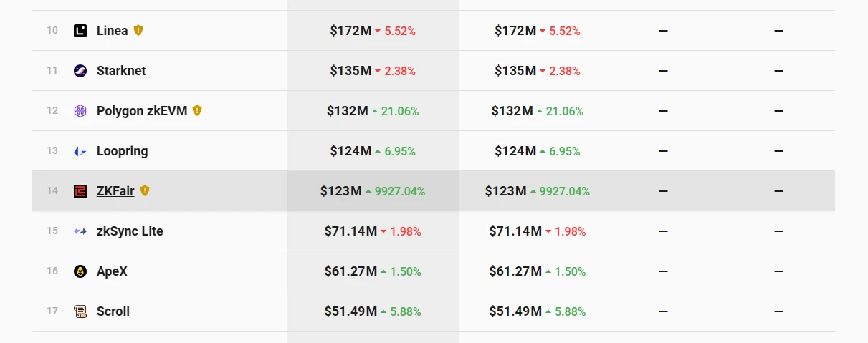Click the Loopring logo icon
The height and width of the screenshot is (343, 868).
[x=80, y=151]
